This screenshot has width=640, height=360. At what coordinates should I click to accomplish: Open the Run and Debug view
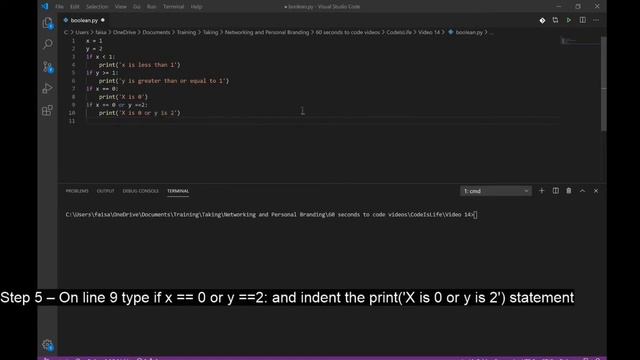click(47, 88)
